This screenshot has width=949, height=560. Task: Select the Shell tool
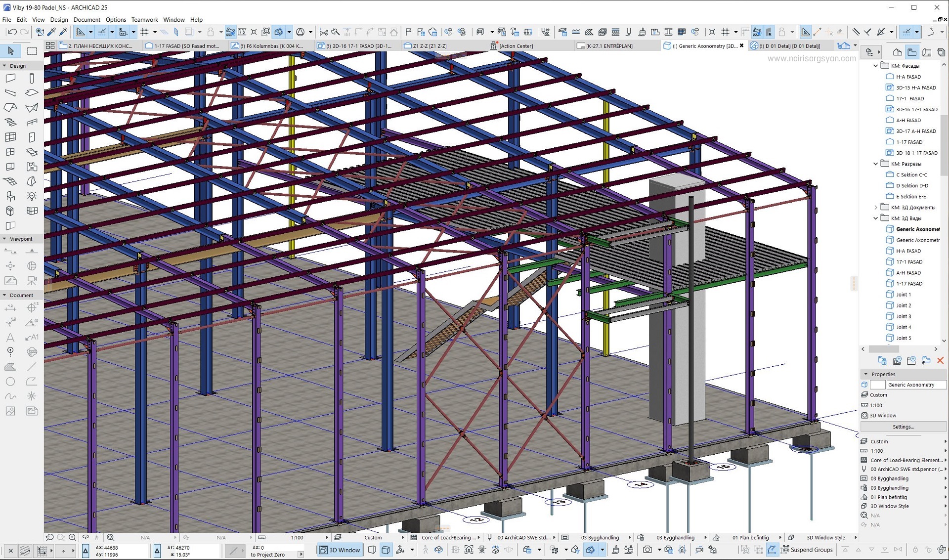(x=32, y=108)
